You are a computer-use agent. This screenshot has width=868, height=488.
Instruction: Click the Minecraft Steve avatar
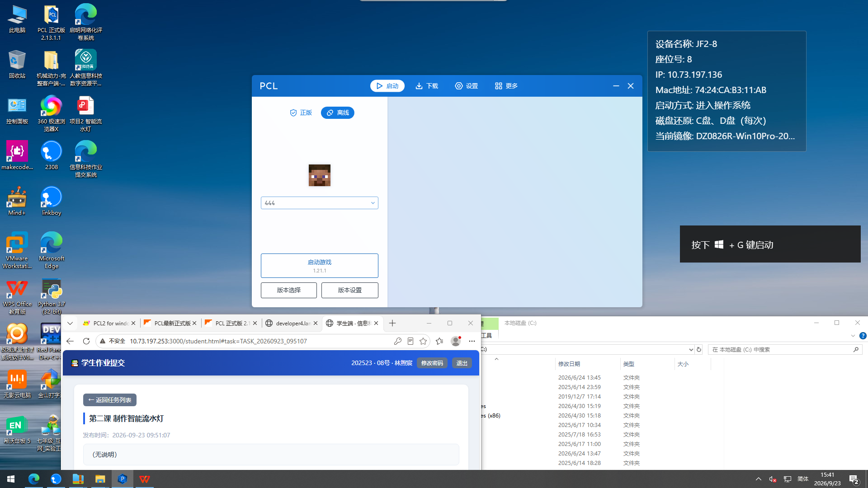point(320,175)
